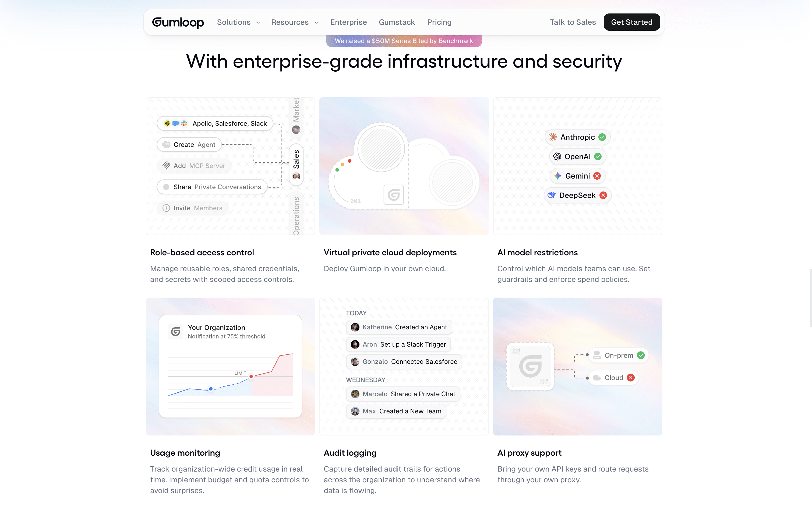
Task: Click the DeepSeek whale logo
Action: (x=552, y=195)
